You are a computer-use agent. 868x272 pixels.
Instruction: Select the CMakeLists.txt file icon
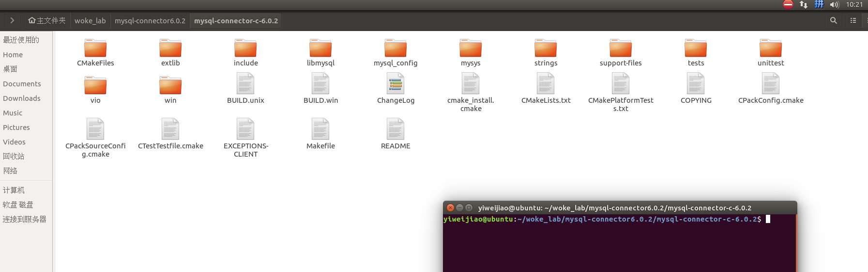point(546,83)
